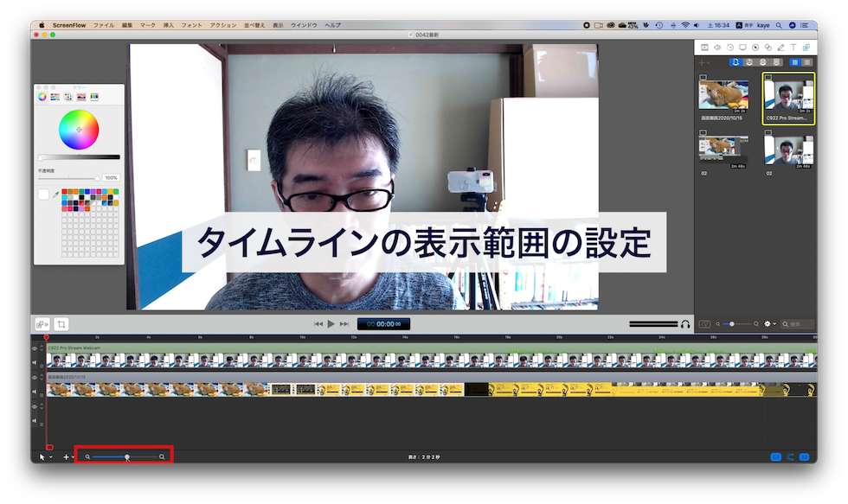The height and width of the screenshot is (504, 848).
Task: Open the pencils tab in color panel
Action: tap(94, 96)
